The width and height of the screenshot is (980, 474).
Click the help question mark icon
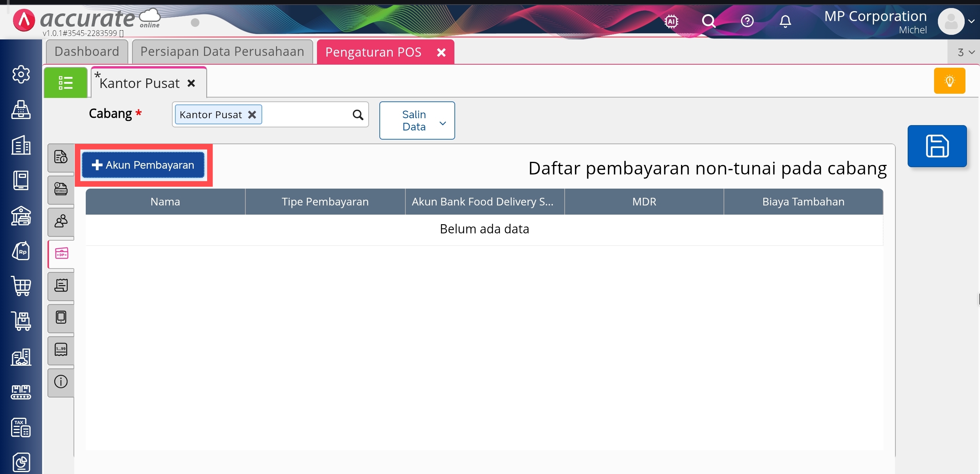747,21
